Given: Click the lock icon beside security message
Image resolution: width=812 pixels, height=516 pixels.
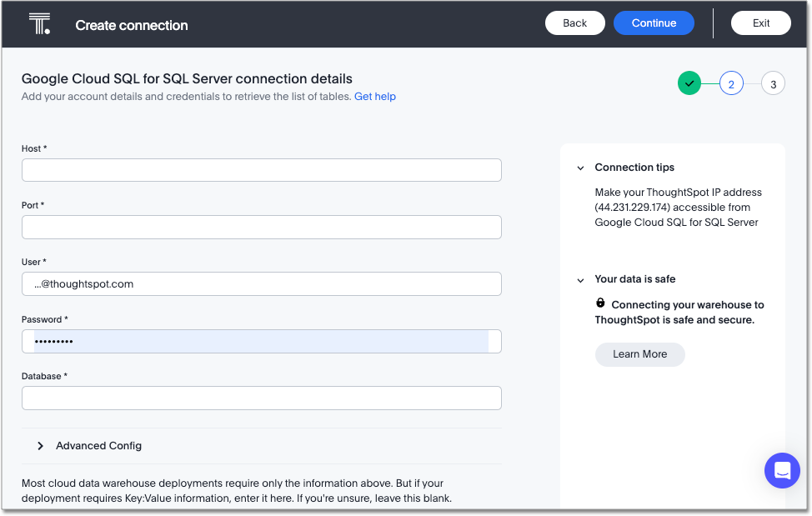Looking at the screenshot, I should [x=600, y=304].
